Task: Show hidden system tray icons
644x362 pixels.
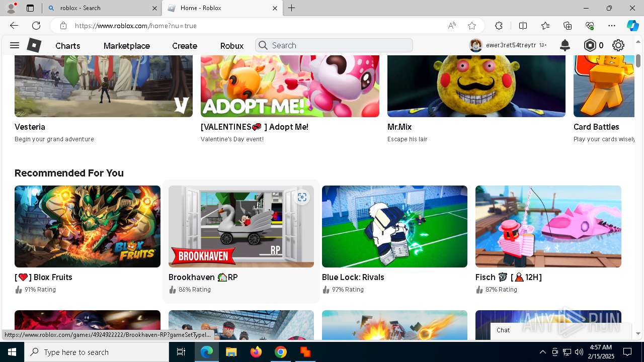Action: [x=542, y=352]
